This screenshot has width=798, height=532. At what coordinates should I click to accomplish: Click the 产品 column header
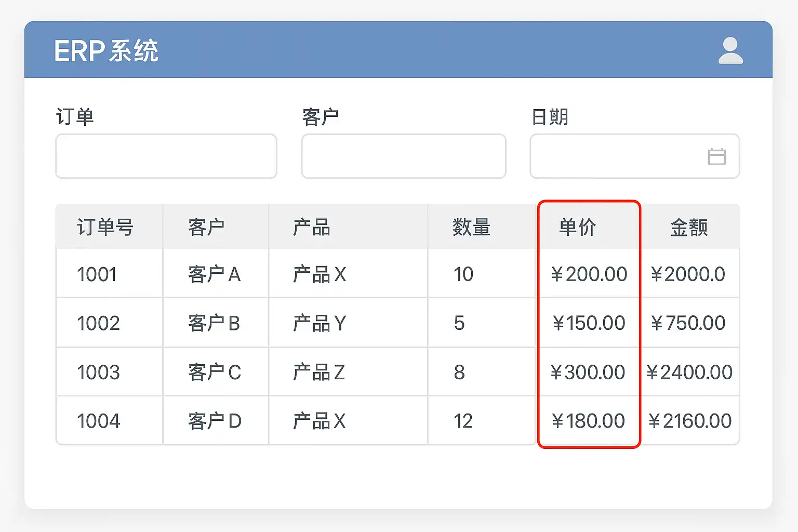311,227
